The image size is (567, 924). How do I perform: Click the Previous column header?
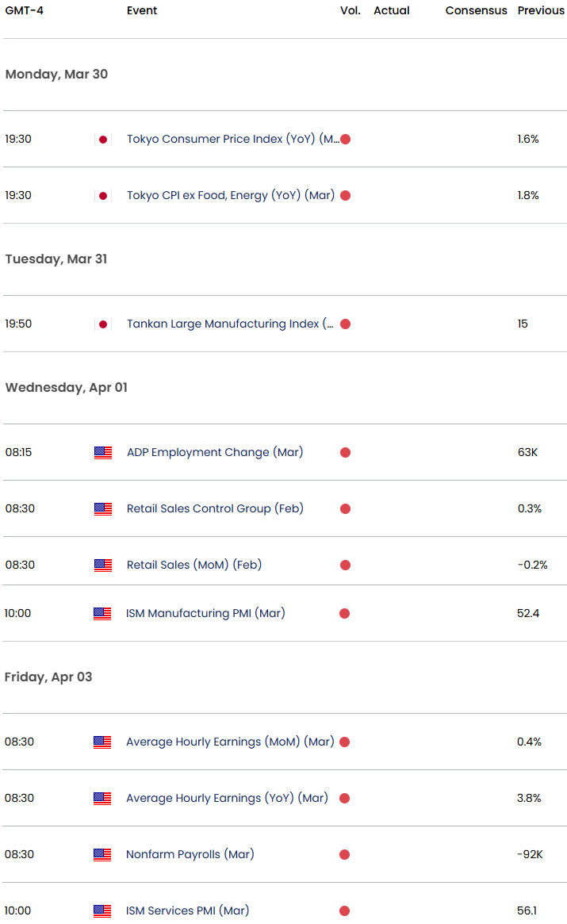[x=541, y=10]
